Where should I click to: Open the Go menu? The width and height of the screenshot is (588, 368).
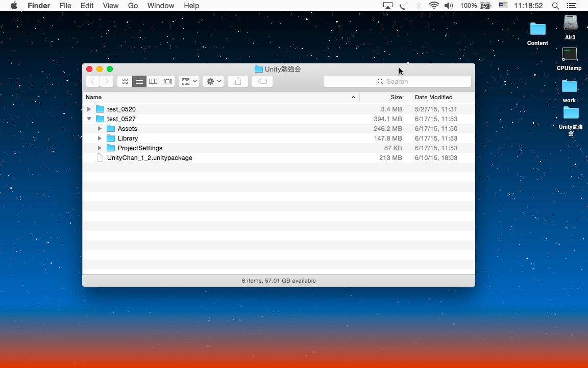pyautogui.click(x=133, y=6)
